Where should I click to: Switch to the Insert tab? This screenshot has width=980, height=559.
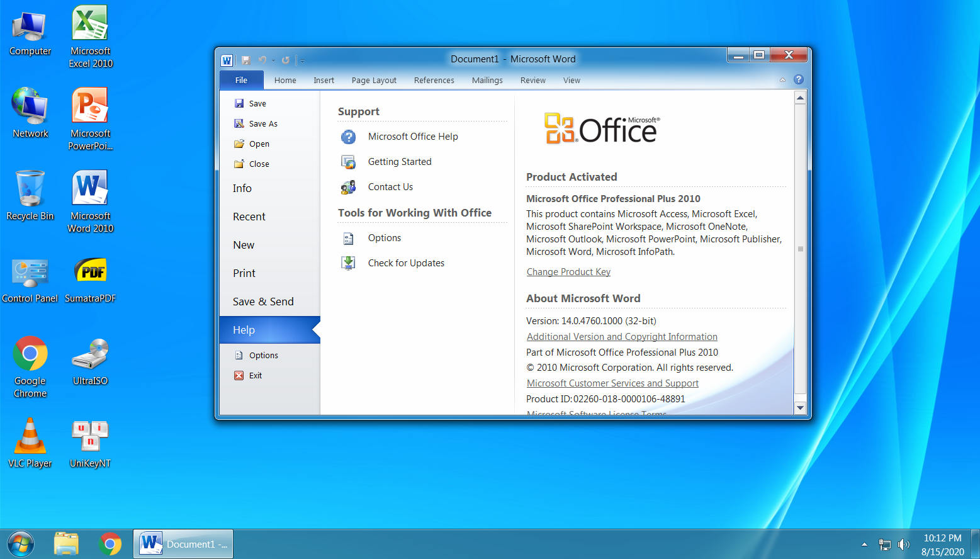[x=324, y=80]
